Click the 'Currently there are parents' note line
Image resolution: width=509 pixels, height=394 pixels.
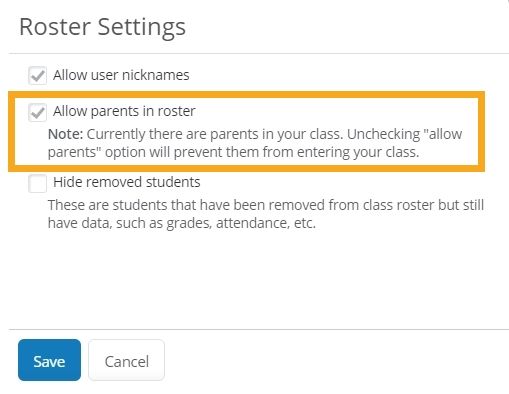pos(255,134)
